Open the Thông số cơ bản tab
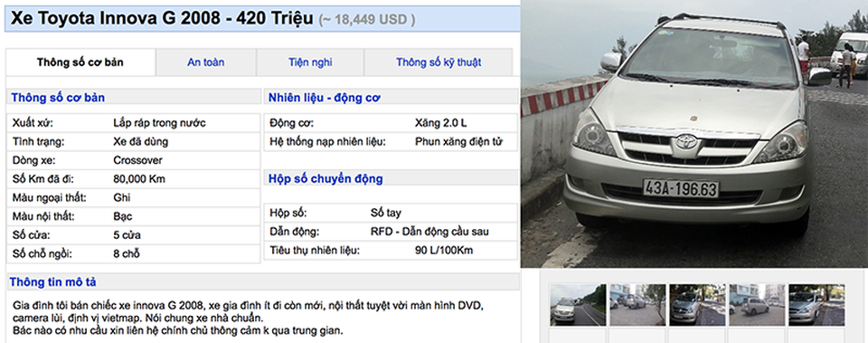The image size is (868, 343). point(80,62)
